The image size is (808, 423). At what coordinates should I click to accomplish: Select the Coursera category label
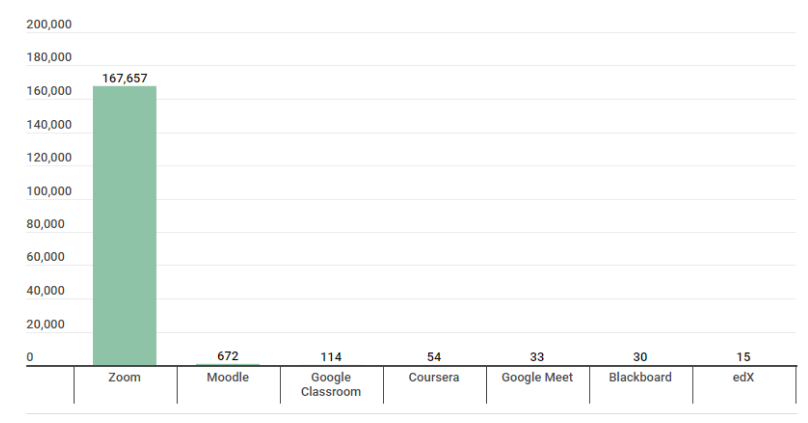coord(434,378)
